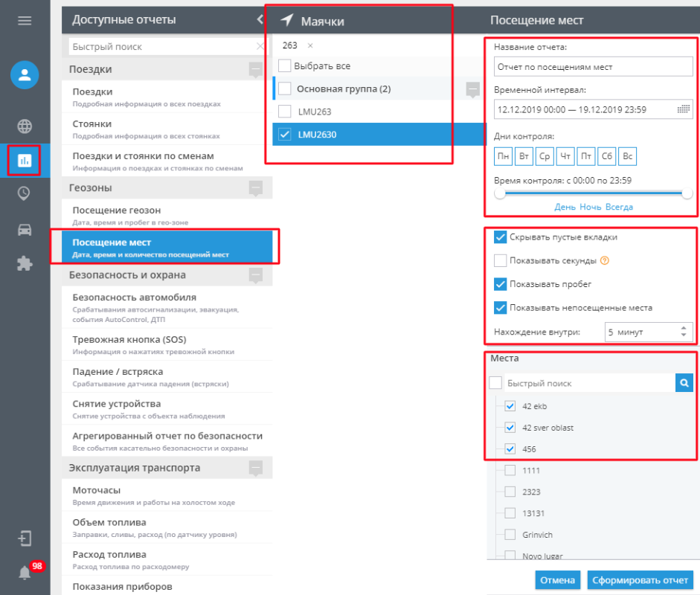Select the reports chart icon in sidebar

coord(24,160)
